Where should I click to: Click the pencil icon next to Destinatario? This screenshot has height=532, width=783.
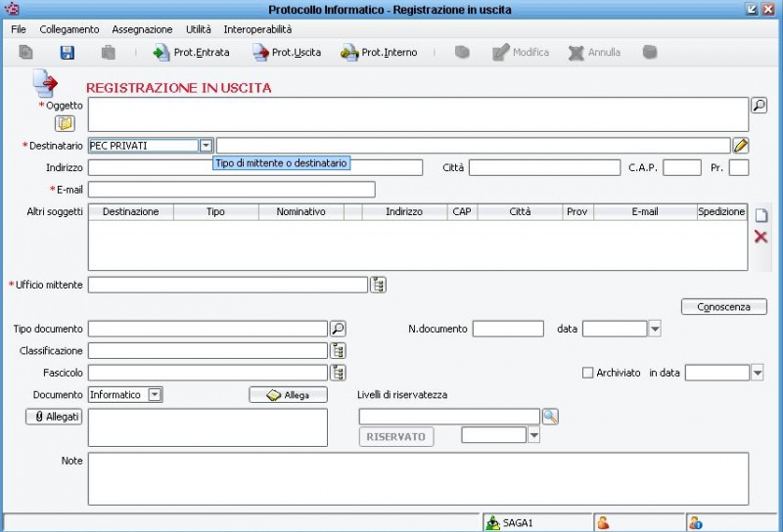(x=741, y=146)
